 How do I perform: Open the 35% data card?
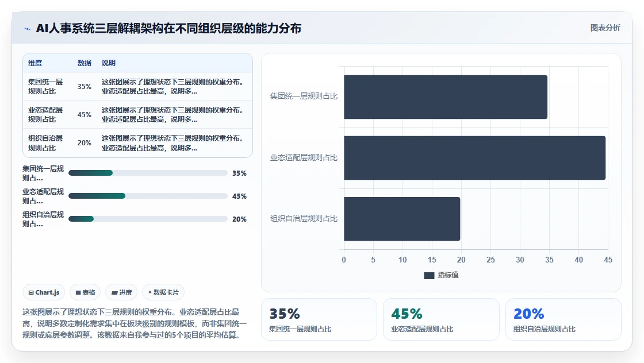pyautogui.click(x=319, y=319)
